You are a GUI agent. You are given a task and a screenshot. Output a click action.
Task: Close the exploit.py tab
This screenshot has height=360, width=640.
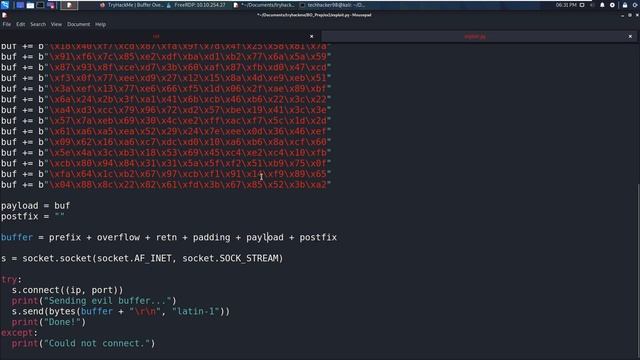[630, 36]
